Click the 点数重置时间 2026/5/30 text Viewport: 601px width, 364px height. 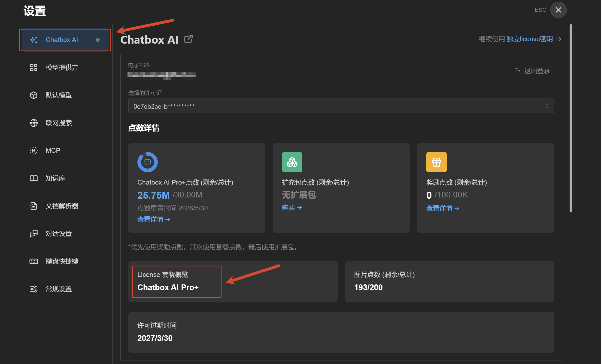click(173, 208)
